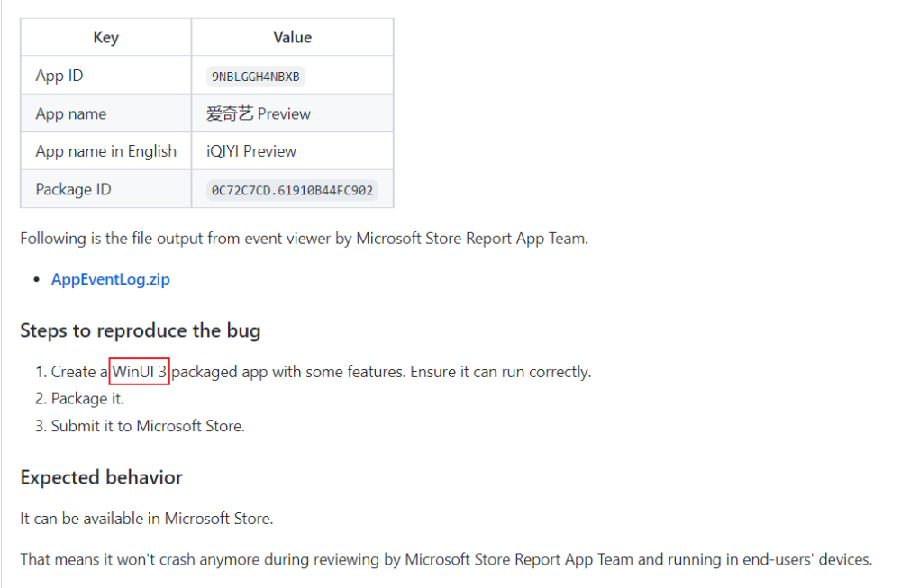901x588 pixels.
Task: Click the 爱奇艺 Preview value cell
Action: pyautogui.click(x=259, y=113)
